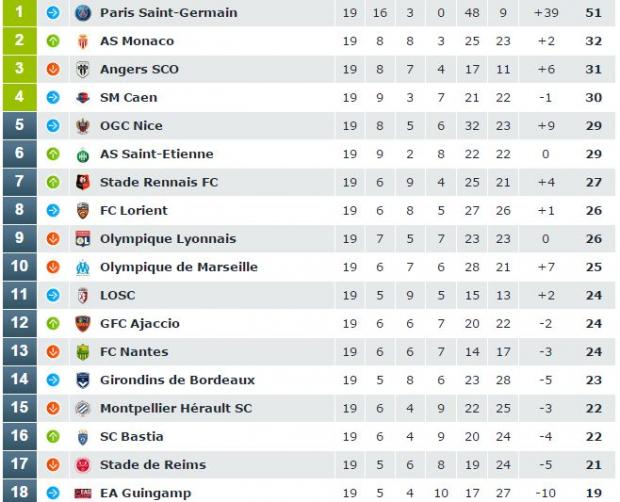This screenshot has height=502, width=620.
Task: Click the rank 18 position cell
Action: coord(19,492)
